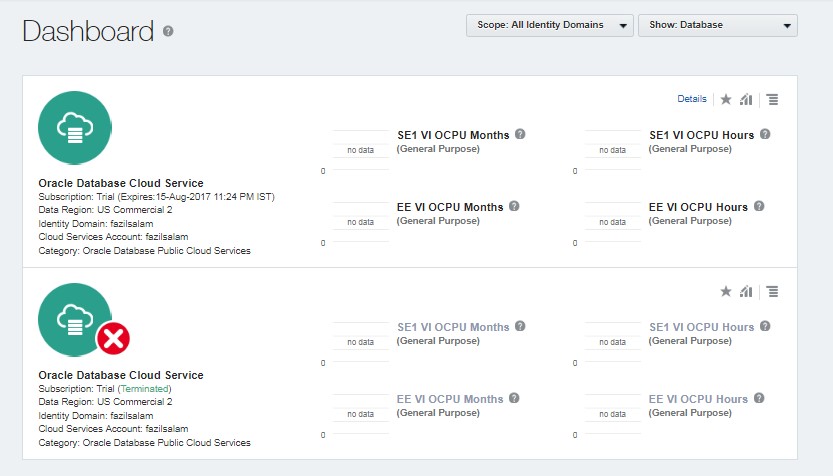Click help icon beside first EE VI OCPU Hours

click(x=758, y=207)
